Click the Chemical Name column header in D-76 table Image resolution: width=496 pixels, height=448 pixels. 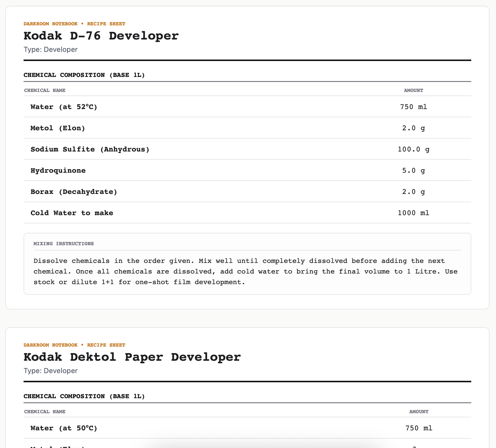point(45,90)
